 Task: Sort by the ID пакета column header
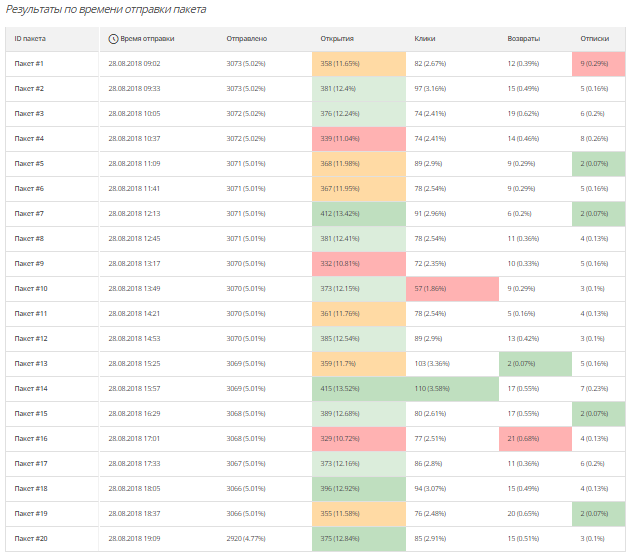click(30, 39)
